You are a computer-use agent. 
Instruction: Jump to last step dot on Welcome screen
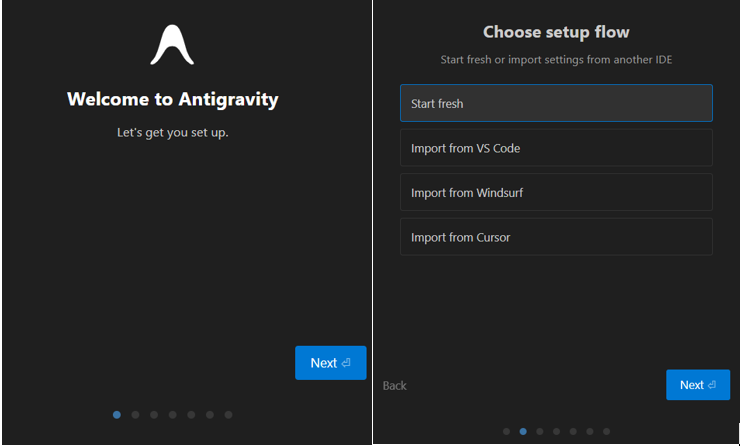(228, 414)
